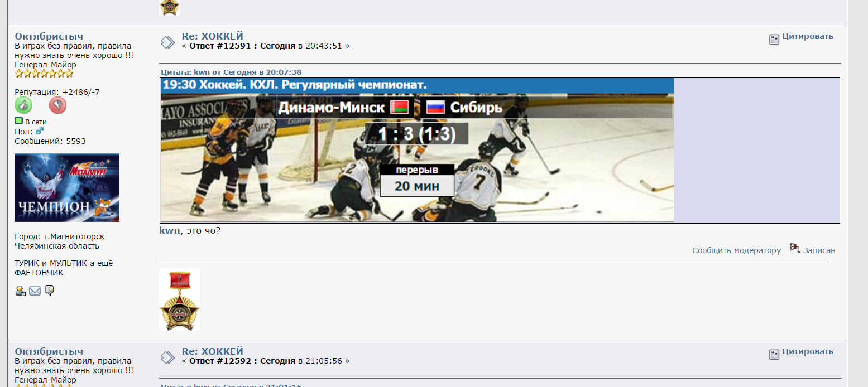868x387 pixels.
Task: Click the red thumbs-down reputation icon
Action: 57,105
